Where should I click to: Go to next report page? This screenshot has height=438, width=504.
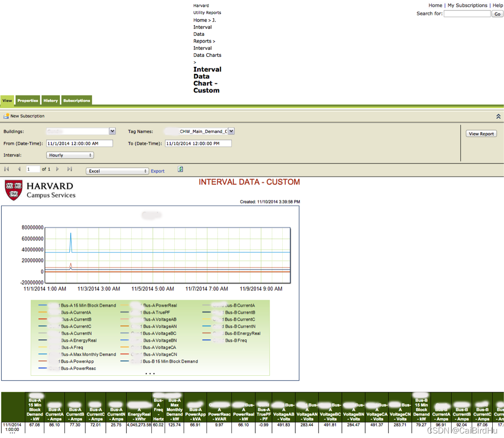point(57,169)
